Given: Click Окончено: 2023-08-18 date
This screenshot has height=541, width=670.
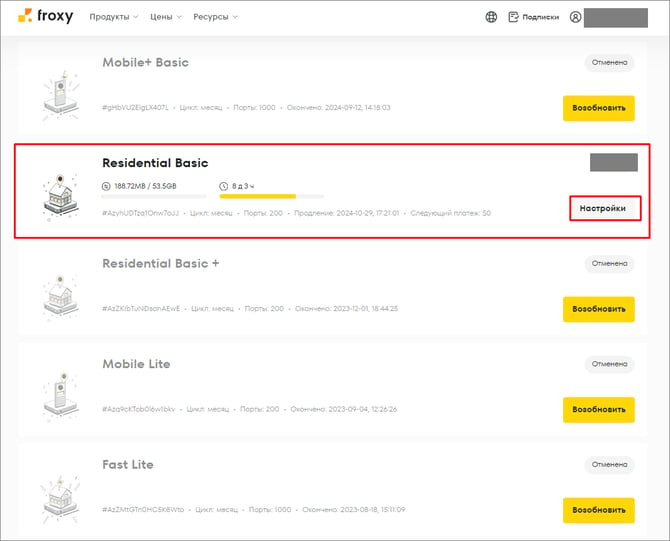Looking at the screenshot, I should 354,509.
